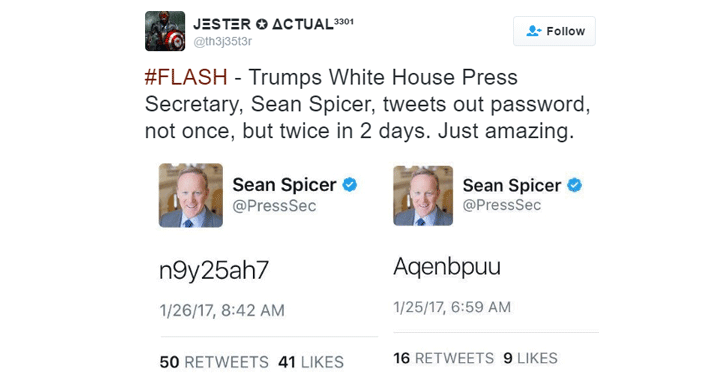The height and width of the screenshot is (380, 728).
Task: Open the right Sean Spicer profile photo
Action: click(423, 196)
